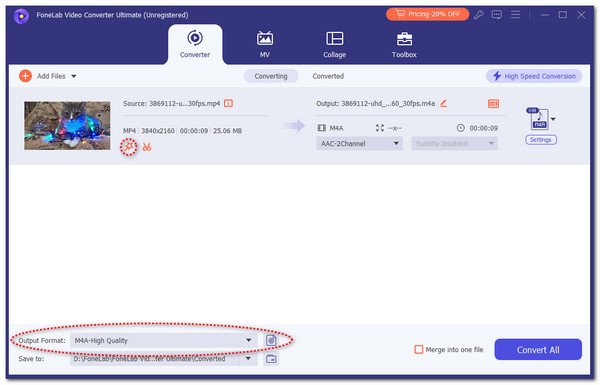The width and height of the screenshot is (600, 385).
Task: Open the output folder icon
Action: (x=271, y=359)
